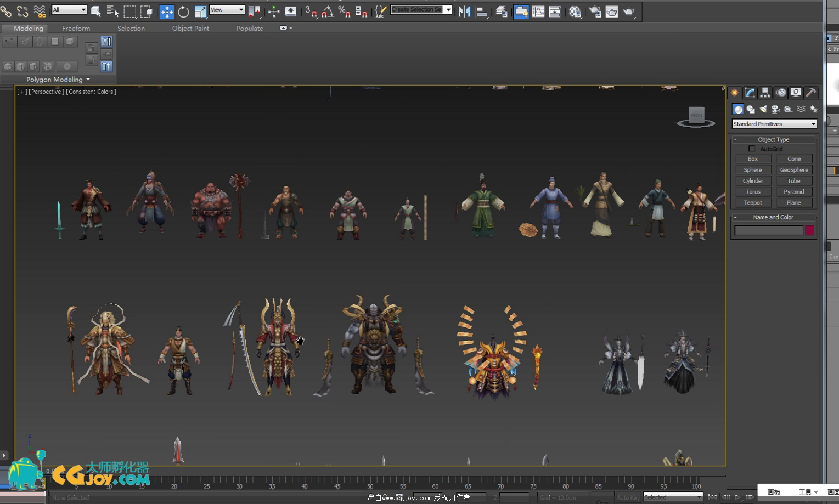The width and height of the screenshot is (839, 504).
Task: Click the GeoSphere primitive button
Action: [794, 170]
